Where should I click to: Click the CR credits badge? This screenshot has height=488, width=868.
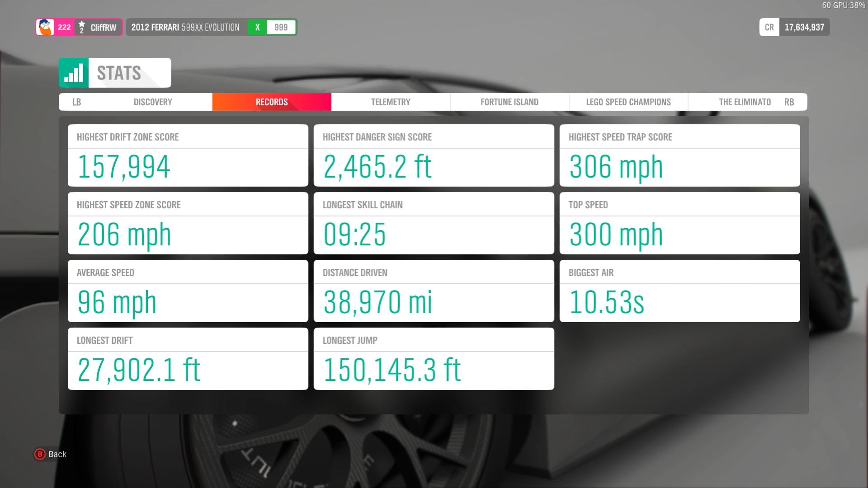click(x=769, y=27)
